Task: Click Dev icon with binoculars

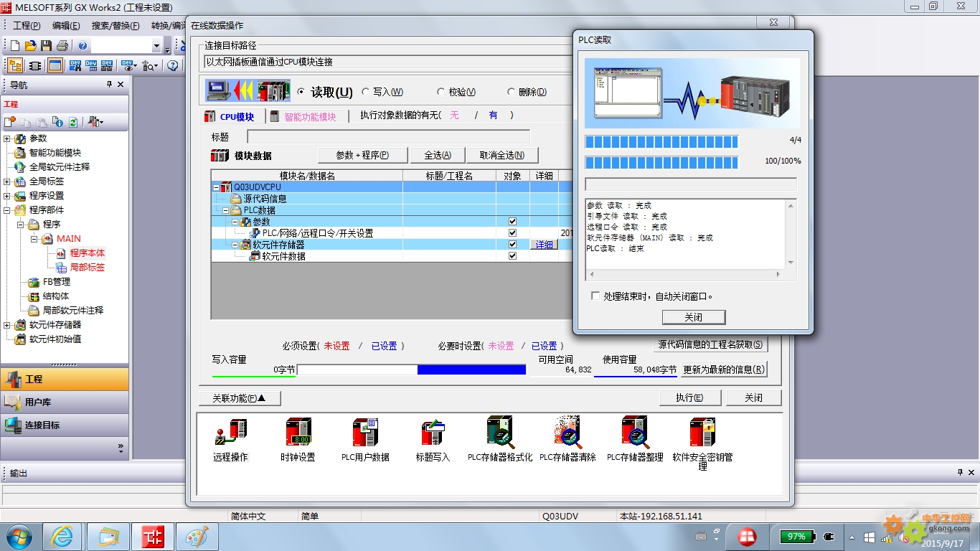Action: pos(75,66)
